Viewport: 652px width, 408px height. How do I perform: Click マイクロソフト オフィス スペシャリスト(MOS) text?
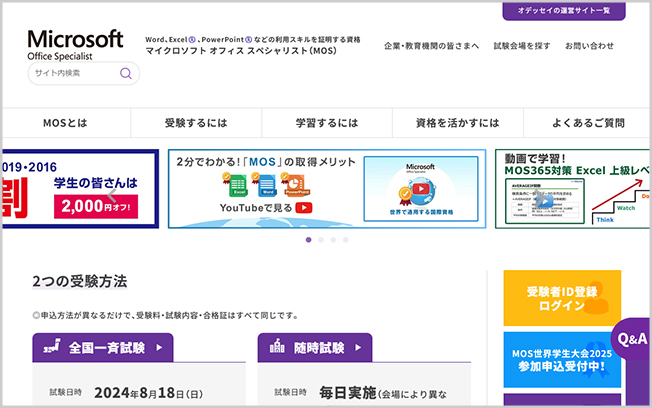click(x=241, y=51)
